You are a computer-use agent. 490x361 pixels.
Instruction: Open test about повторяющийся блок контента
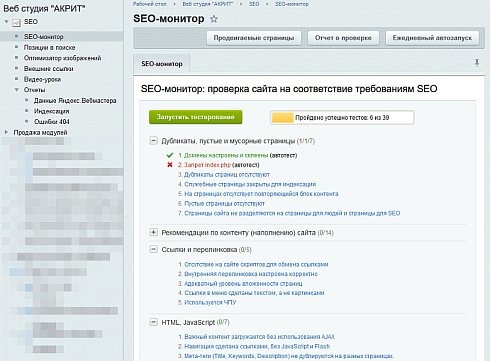[261, 194]
